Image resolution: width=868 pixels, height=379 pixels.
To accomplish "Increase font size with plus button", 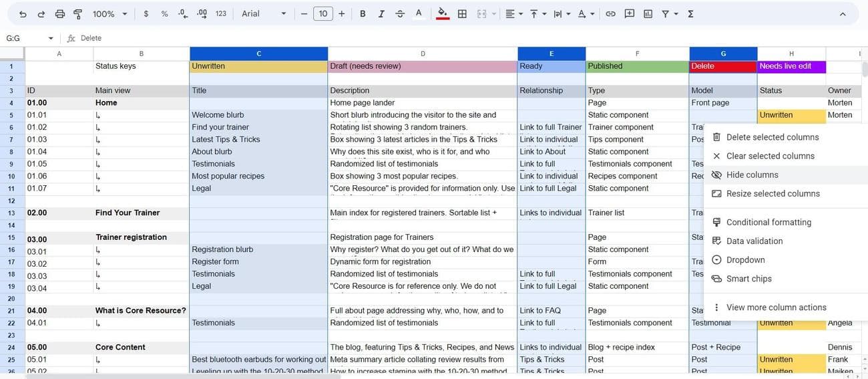I will pos(342,14).
